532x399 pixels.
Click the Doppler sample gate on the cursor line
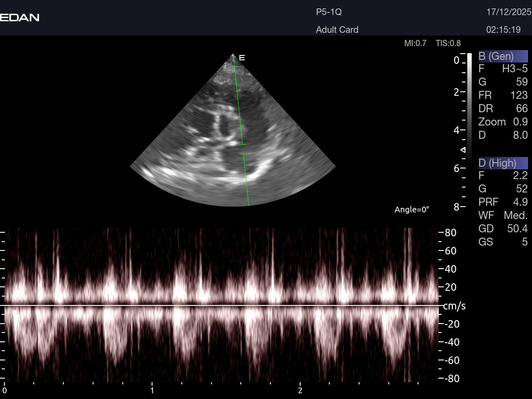click(x=243, y=149)
